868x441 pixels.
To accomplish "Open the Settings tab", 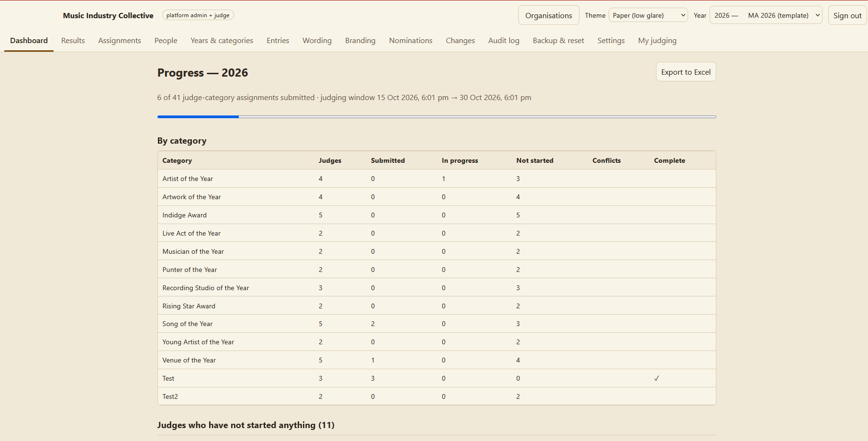I will [611, 41].
